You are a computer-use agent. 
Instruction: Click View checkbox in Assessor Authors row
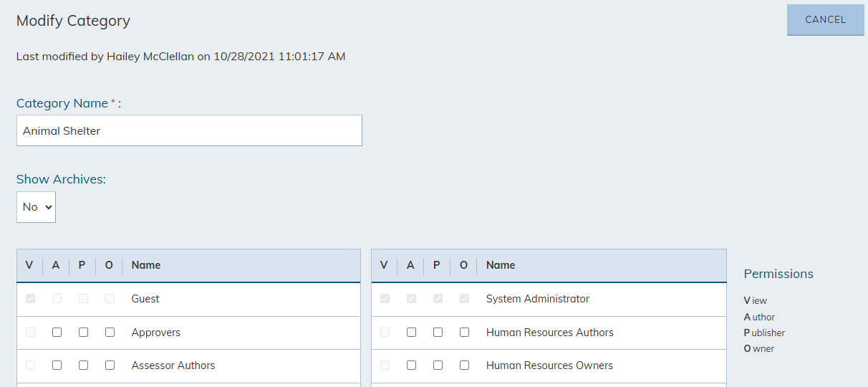click(x=30, y=365)
